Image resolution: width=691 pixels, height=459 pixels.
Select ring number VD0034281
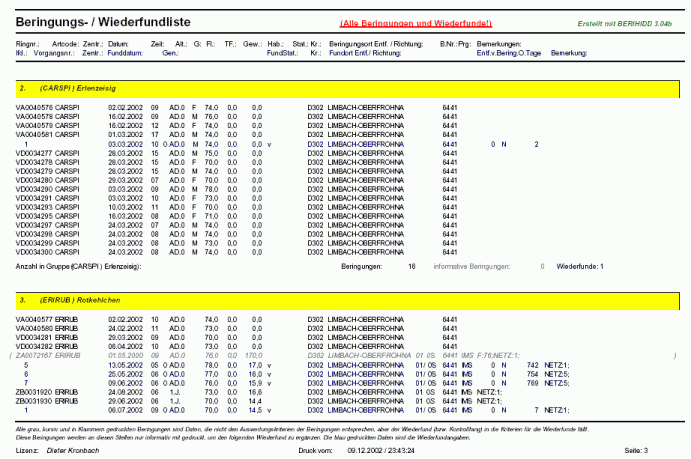[34, 337]
